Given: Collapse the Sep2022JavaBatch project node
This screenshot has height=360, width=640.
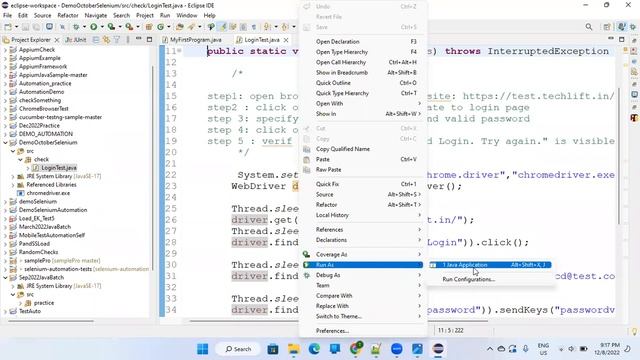Looking at the screenshot, I should (5, 278).
